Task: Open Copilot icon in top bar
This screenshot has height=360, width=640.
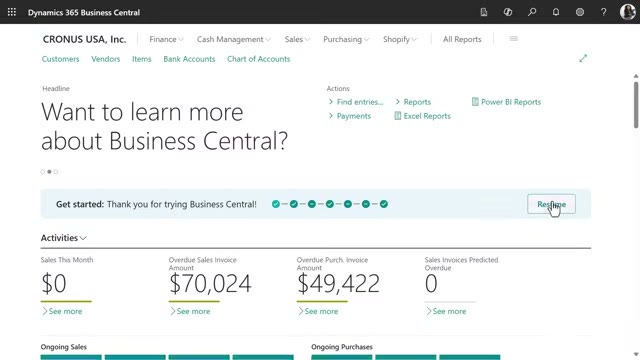Action: click(508, 12)
